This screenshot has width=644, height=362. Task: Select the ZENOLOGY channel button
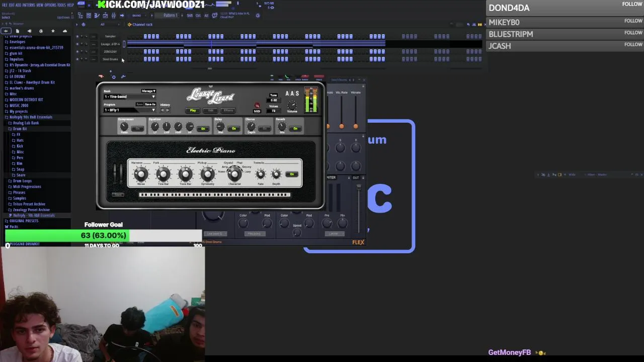pos(110,51)
